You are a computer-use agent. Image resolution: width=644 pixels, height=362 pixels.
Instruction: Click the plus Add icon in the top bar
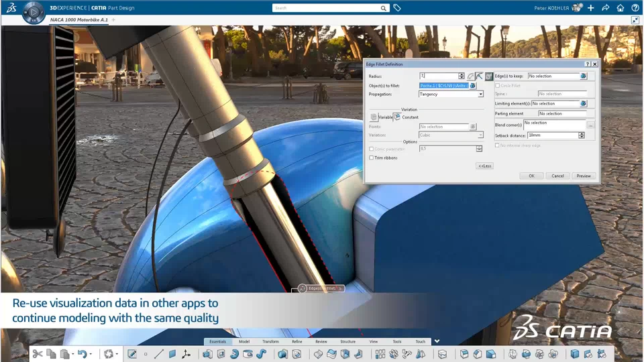tap(590, 8)
